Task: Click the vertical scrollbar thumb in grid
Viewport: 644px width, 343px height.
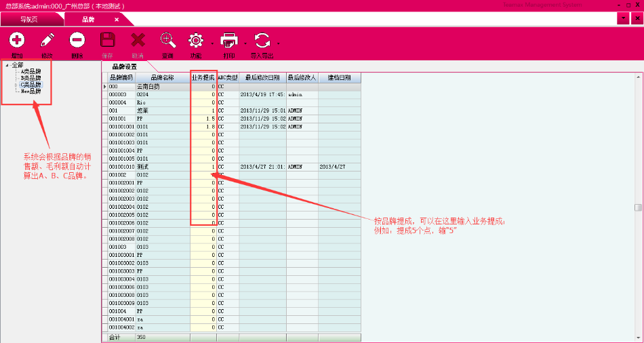Action: pyautogui.click(x=637, y=207)
